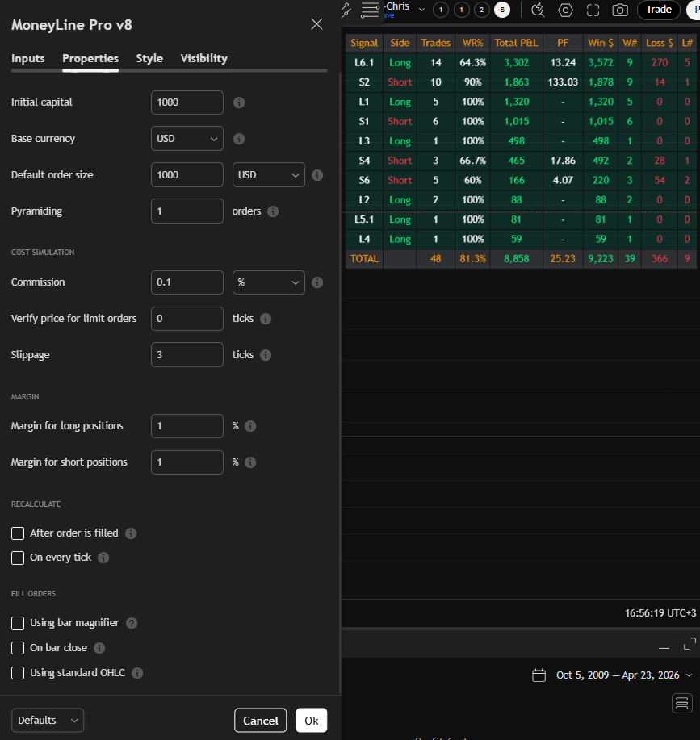This screenshot has height=740, width=700.
Task: Click the Default order size value field
Action: 187,175
